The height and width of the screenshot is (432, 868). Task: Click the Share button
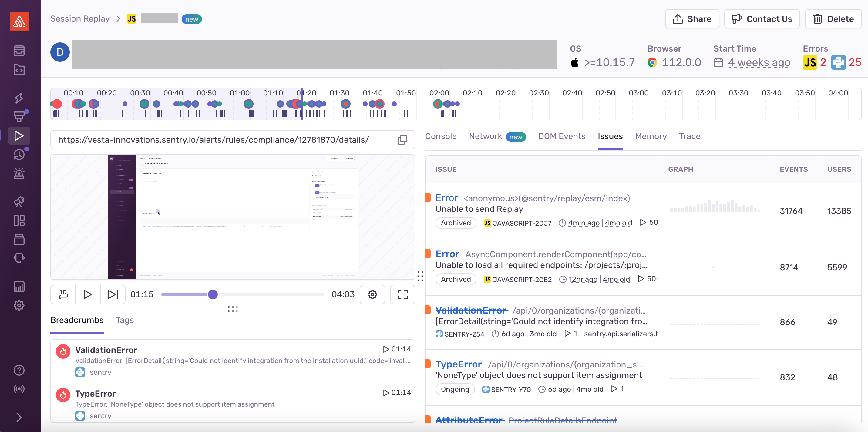click(692, 19)
